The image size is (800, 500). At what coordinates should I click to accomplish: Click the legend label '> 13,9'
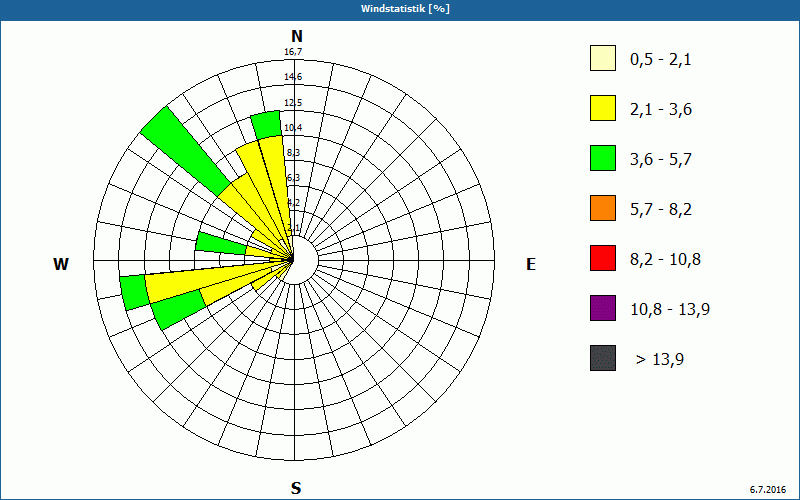(660, 360)
